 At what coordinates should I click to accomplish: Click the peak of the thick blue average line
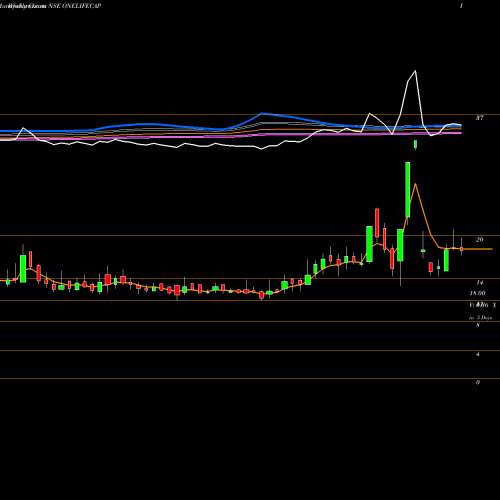(262, 113)
